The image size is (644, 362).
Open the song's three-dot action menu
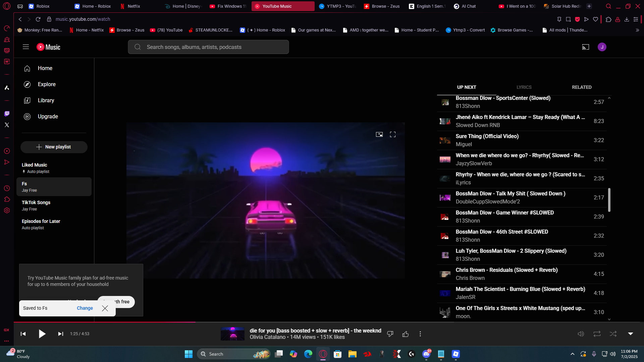[x=420, y=334]
